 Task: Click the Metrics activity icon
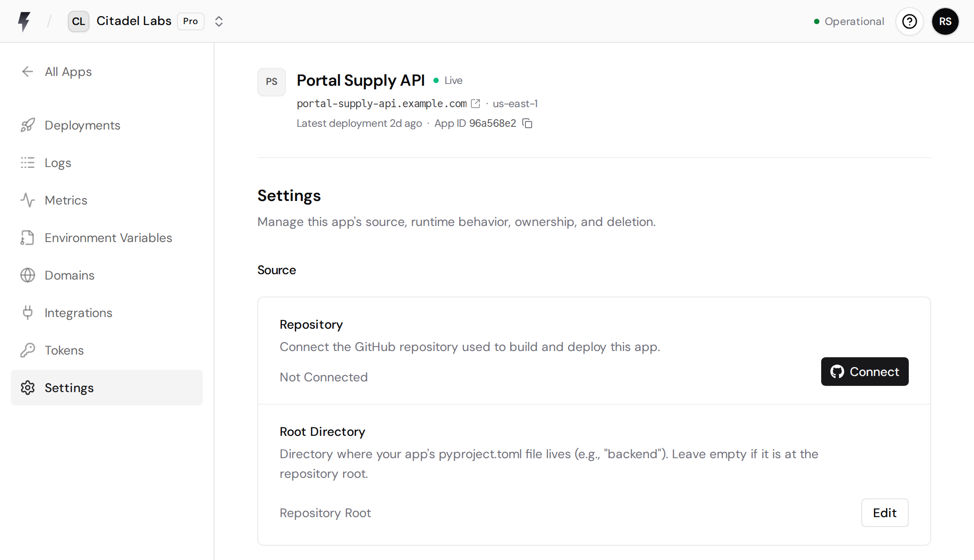[x=28, y=200]
